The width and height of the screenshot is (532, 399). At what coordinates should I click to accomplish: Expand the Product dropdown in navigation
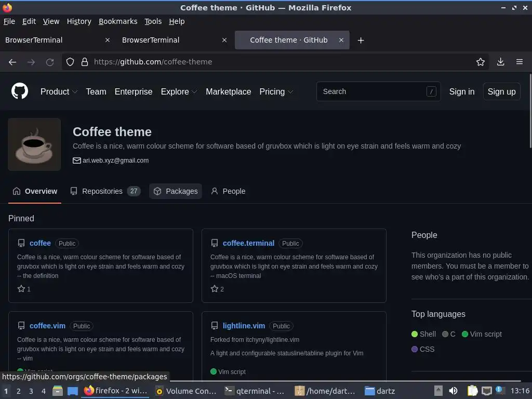coord(59,91)
